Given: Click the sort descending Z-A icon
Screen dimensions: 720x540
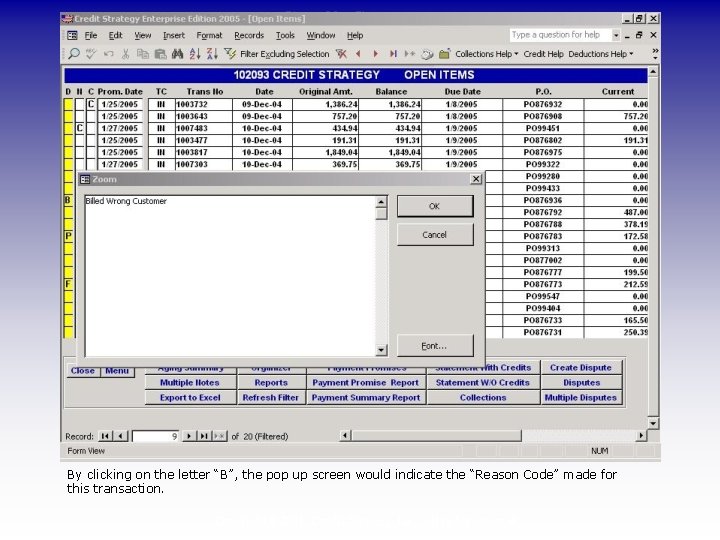Looking at the screenshot, I should click(x=212, y=54).
